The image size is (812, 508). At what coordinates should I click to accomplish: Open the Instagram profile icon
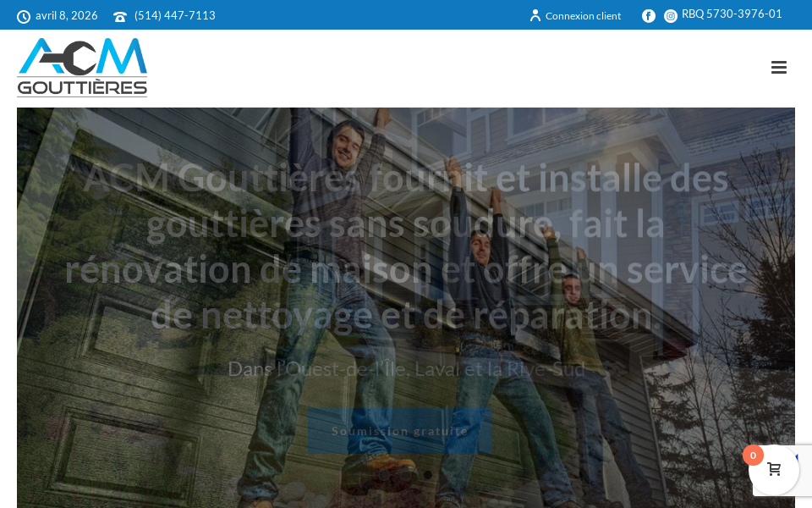[x=671, y=15]
